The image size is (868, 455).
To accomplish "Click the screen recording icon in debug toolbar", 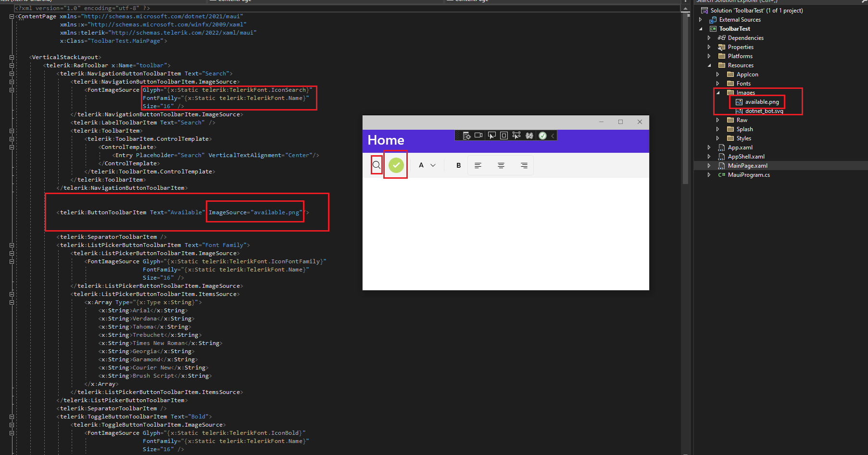I will click(478, 135).
